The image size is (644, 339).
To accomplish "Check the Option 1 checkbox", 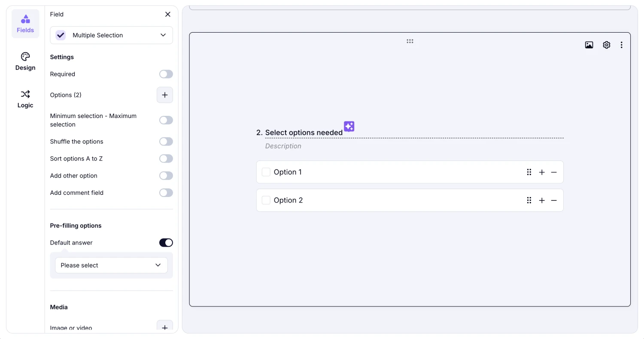I will (x=266, y=172).
